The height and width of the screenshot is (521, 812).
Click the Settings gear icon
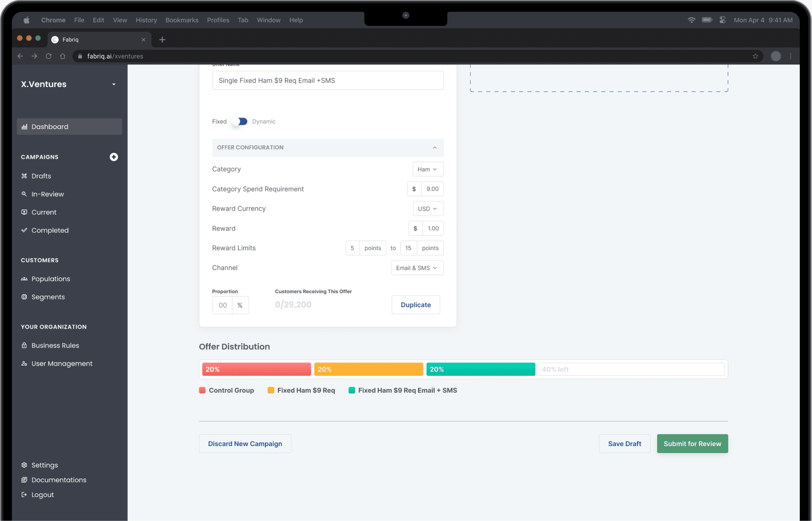24,465
